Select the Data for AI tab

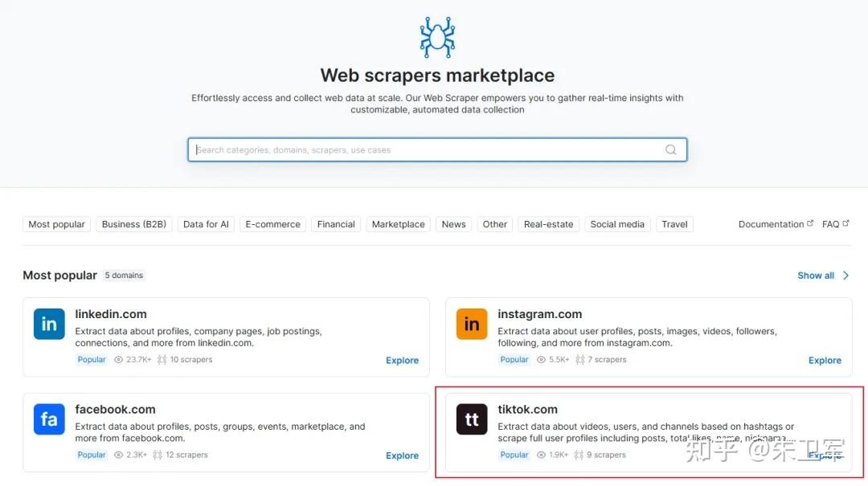[x=206, y=224]
